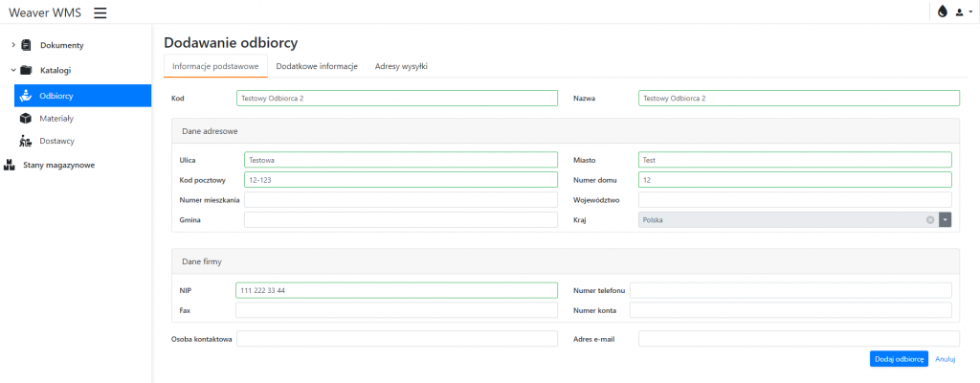Click the Ulica input field
Image resolution: width=980 pixels, height=383 pixels.
click(x=401, y=160)
